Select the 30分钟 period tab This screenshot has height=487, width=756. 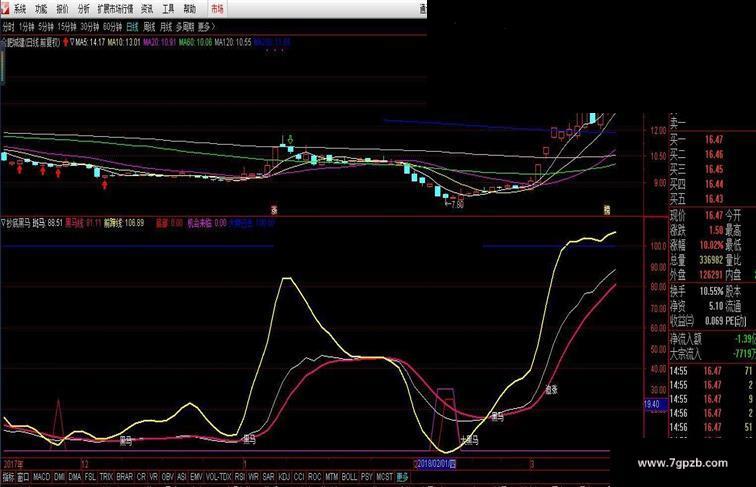tap(90, 27)
